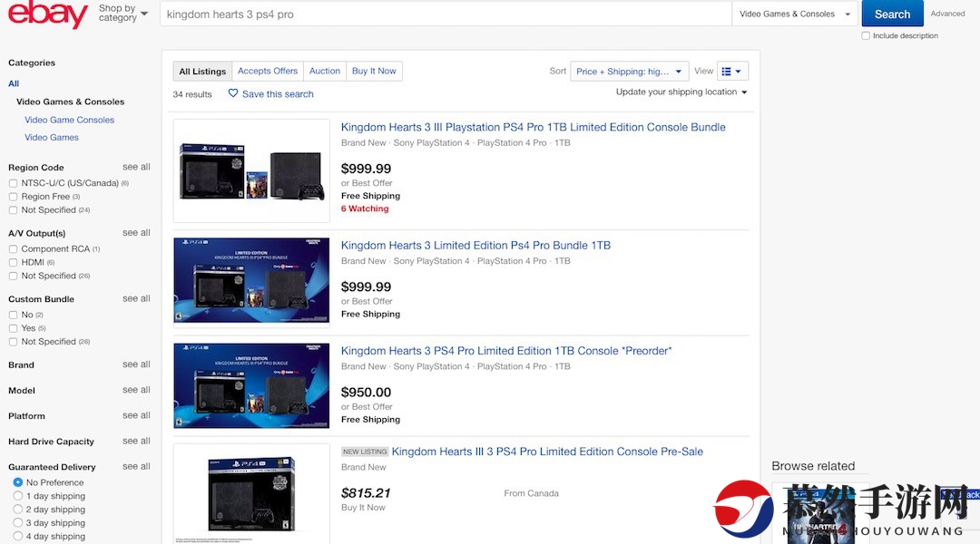Image resolution: width=980 pixels, height=544 pixels.
Task: Expand Brand filter via see all
Action: pyautogui.click(x=136, y=364)
